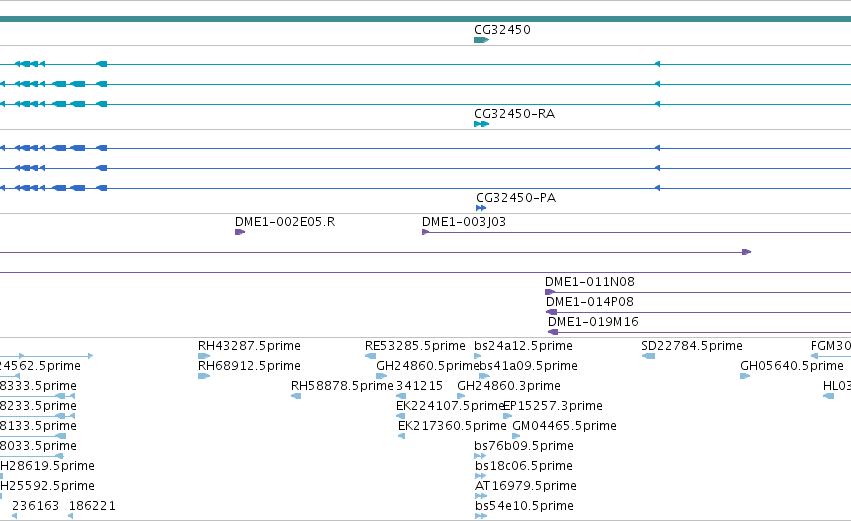The width and height of the screenshot is (851, 521).
Task: Select the double-arrow glyph under bs54e10.5prime
Action: click(x=481, y=516)
